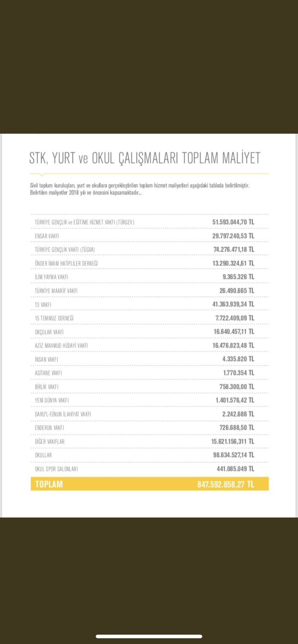Click the page title "STK, YURT ve OKUL ÇALIŞMALARI"

point(145,158)
